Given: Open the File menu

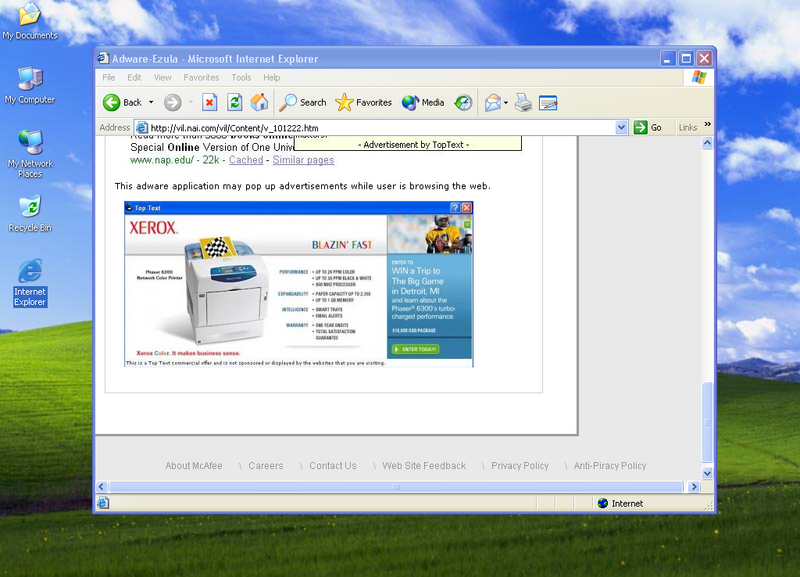Looking at the screenshot, I should click(x=109, y=78).
